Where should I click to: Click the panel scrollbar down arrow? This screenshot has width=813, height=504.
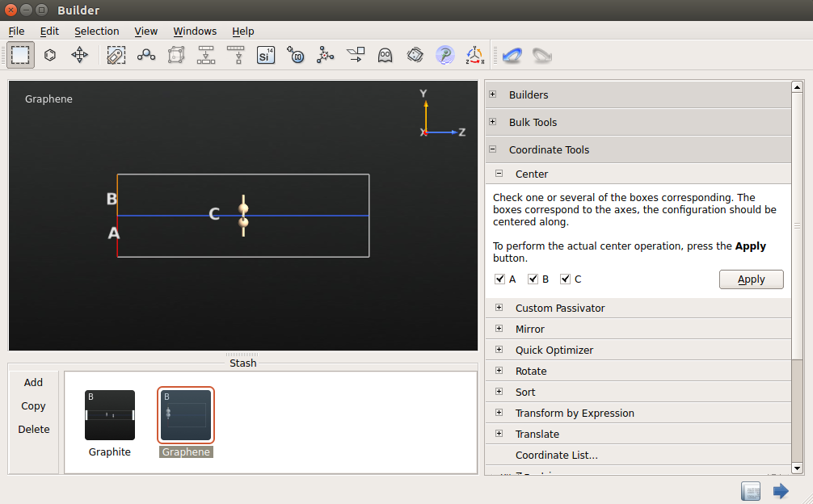coord(798,468)
